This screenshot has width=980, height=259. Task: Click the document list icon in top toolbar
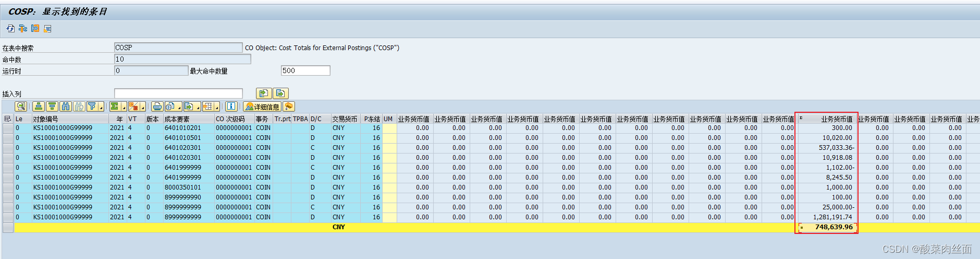48,28
